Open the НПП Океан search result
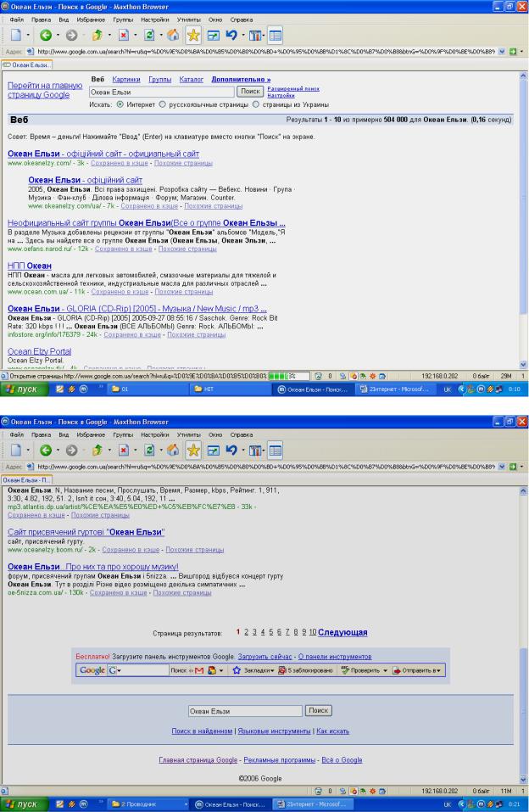The image size is (529, 812). tap(30, 266)
